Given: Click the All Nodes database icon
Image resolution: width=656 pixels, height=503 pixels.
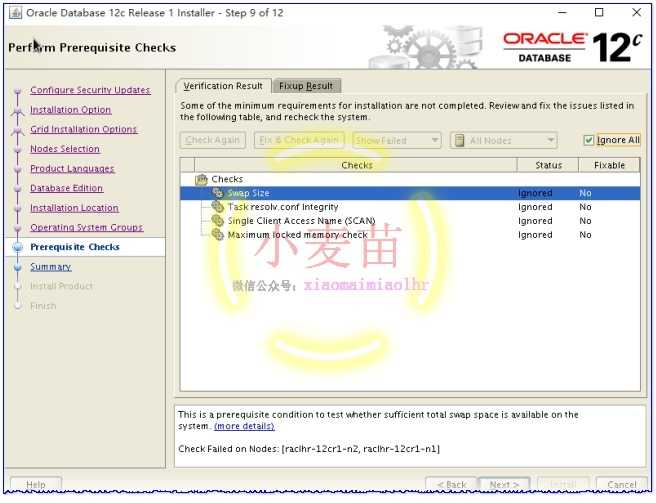Looking at the screenshot, I should click(459, 140).
